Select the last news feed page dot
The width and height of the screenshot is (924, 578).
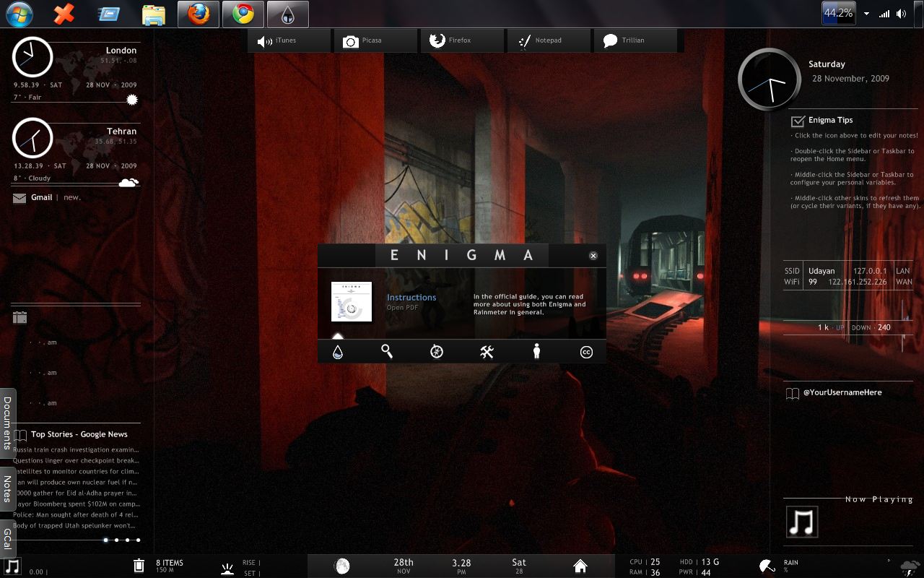point(138,540)
